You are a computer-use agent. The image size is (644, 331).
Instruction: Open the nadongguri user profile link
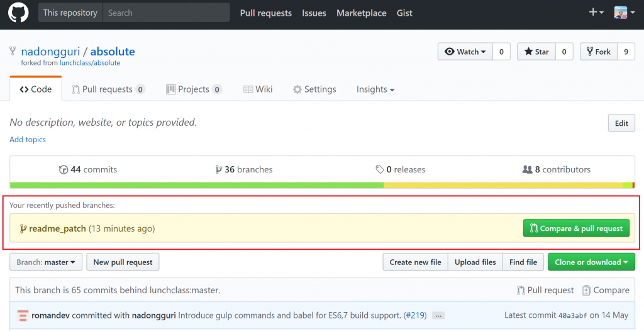(50, 52)
